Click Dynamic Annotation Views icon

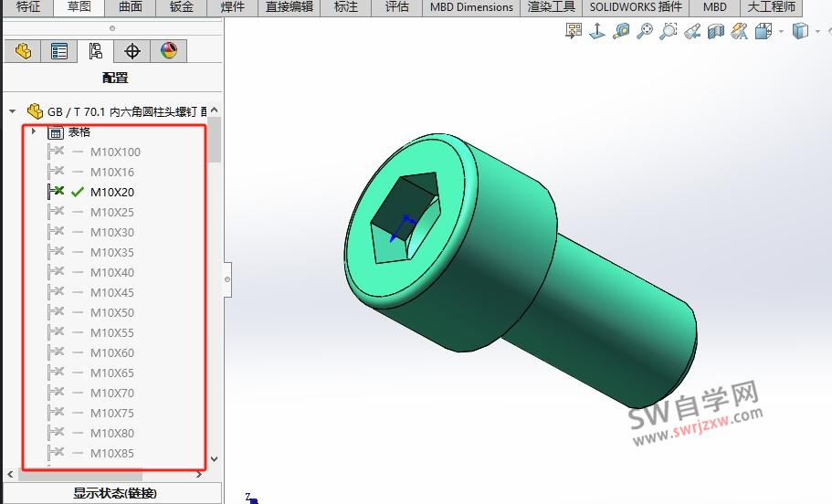(x=739, y=31)
